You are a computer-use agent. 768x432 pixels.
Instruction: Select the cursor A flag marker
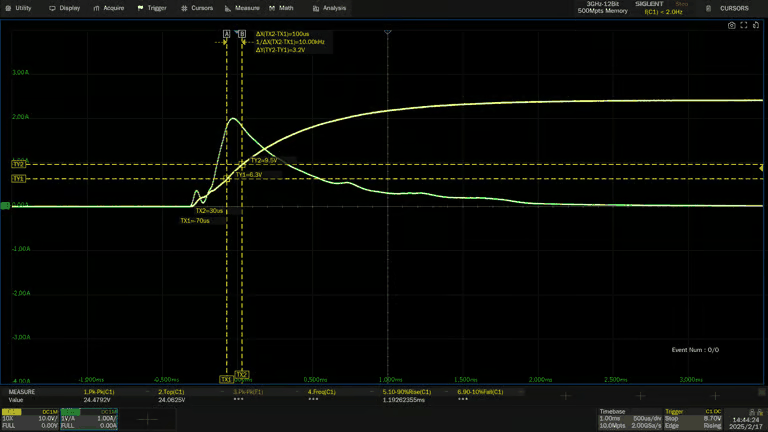(x=226, y=34)
